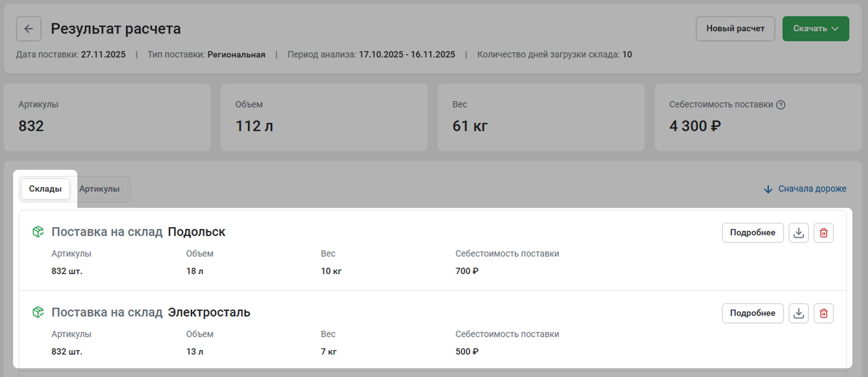The image size is (868, 377).
Task: Download the Электросталь warehouse supply file
Action: tap(798, 313)
